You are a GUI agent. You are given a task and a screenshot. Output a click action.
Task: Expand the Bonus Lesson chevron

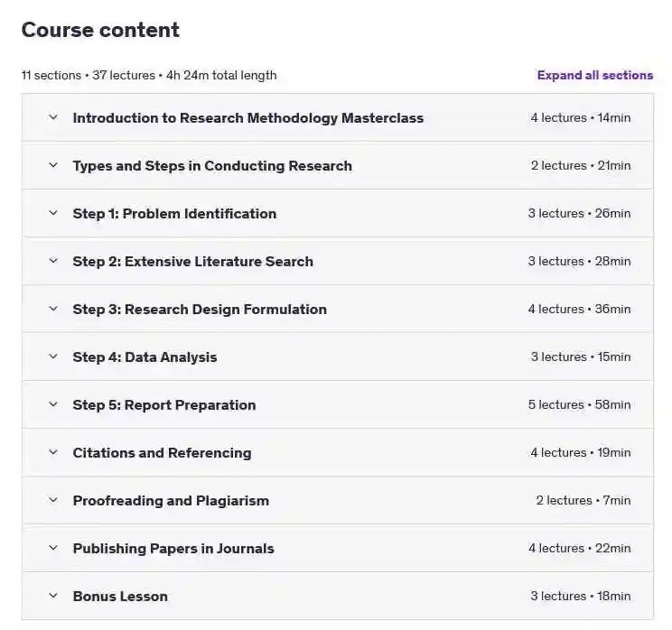point(53,596)
